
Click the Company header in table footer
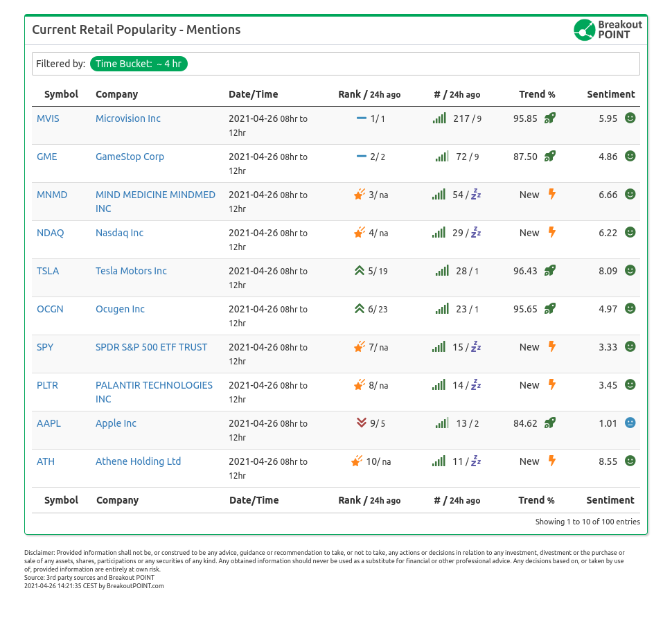click(x=117, y=500)
